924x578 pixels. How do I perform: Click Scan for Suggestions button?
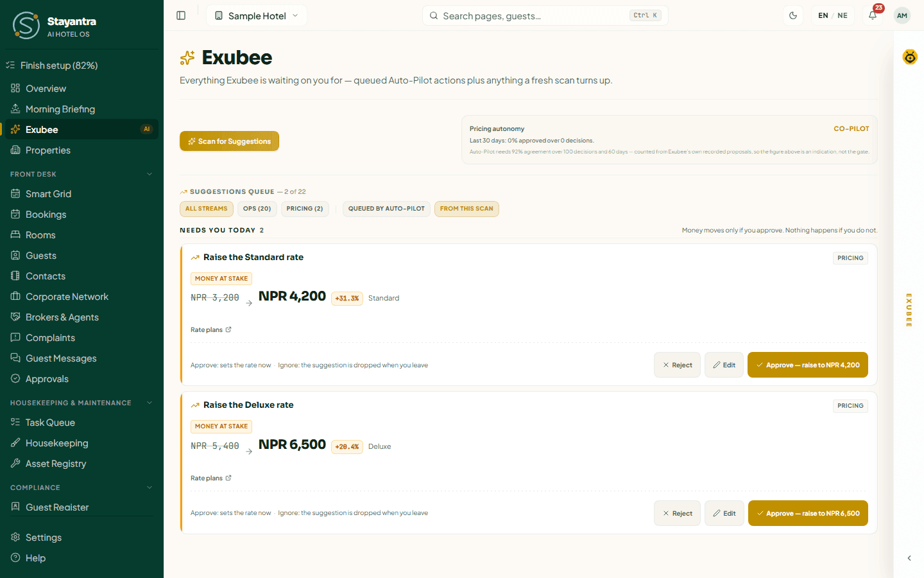coord(229,141)
